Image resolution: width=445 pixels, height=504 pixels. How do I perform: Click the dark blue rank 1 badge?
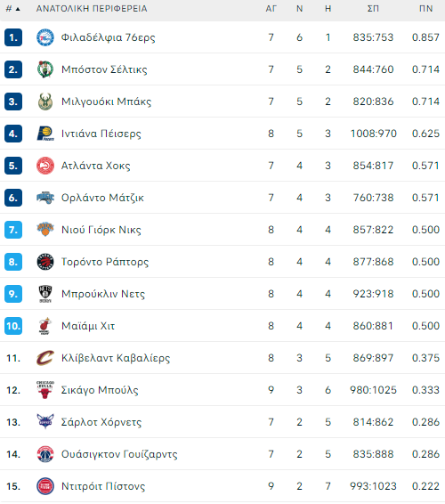pos(13,37)
